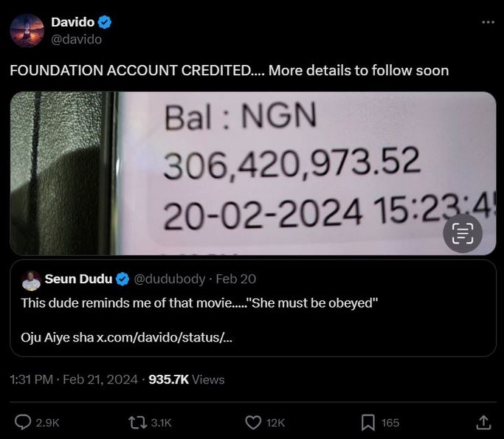This screenshot has height=439, width=504.
Task: Open the three-dot more options menu
Action: (x=488, y=22)
